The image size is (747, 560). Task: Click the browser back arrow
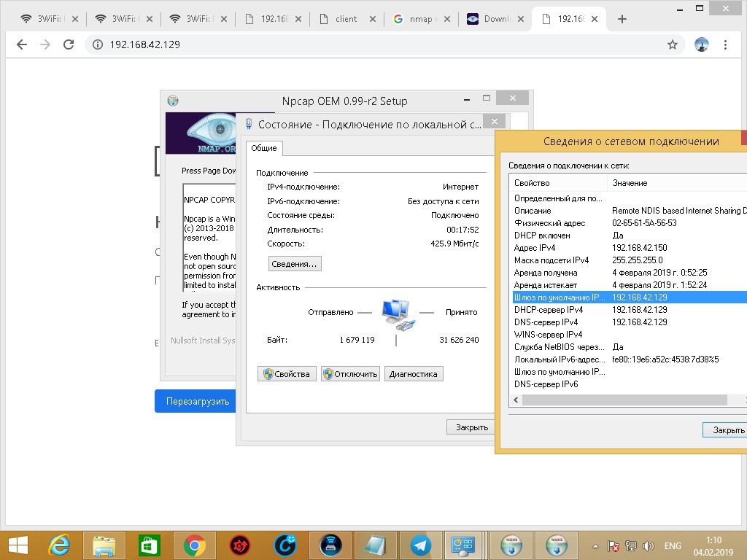pyautogui.click(x=22, y=44)
